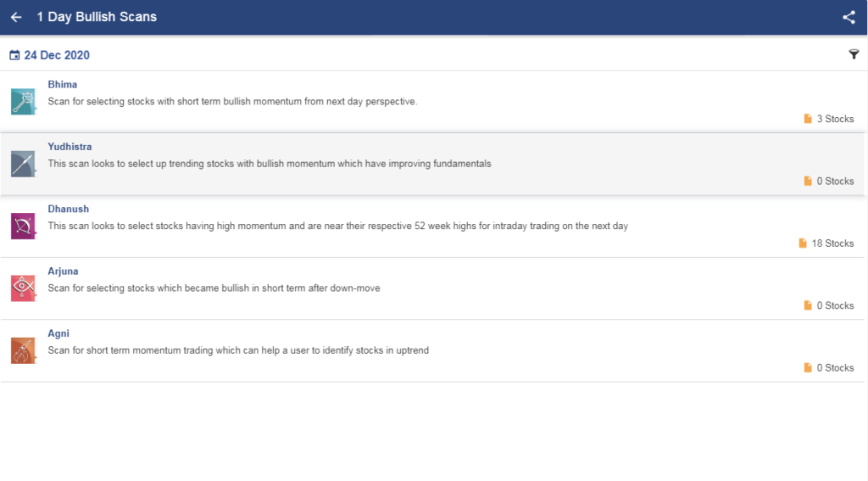The image size is (868, 481).
Task: Select the Yudhistra spear icon
Action: coord(23,164)
